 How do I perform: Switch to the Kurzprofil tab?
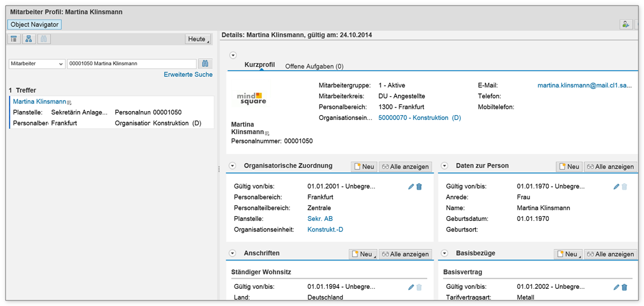(x=259, y=66)
